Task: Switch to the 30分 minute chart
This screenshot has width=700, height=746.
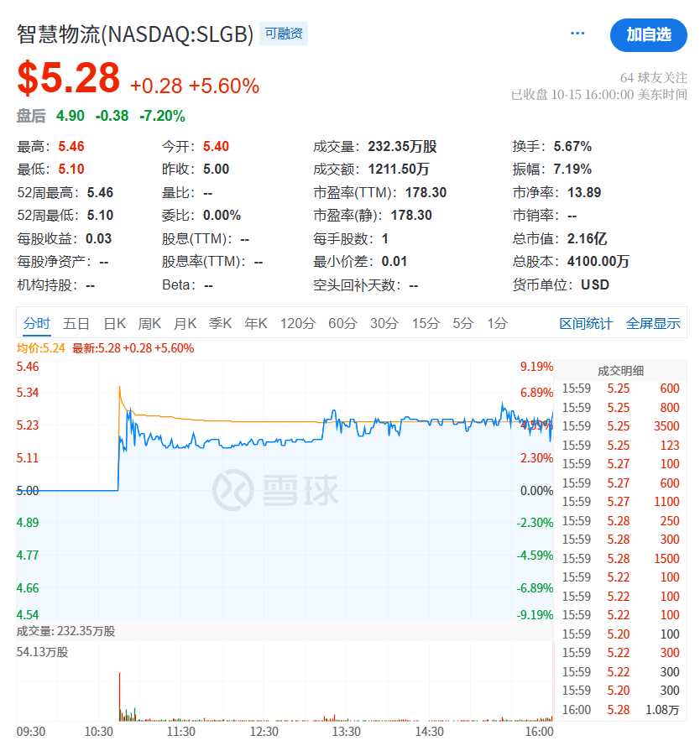Action: 384,323
